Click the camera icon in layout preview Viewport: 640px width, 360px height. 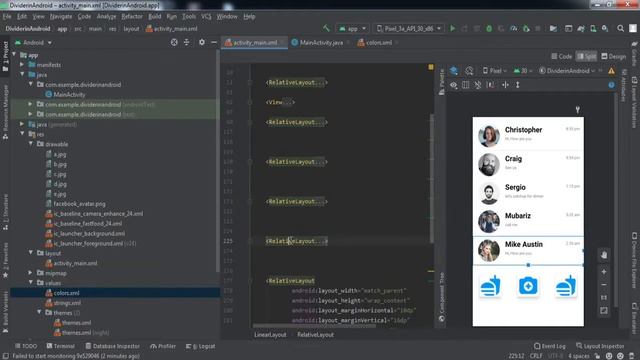coord(528,286)
